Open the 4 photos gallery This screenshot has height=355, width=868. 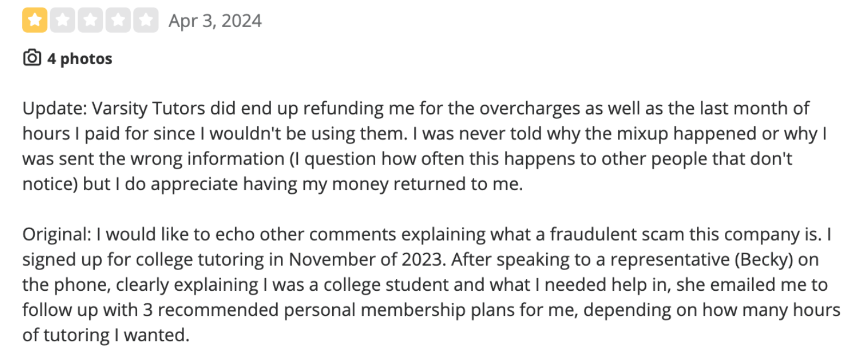(x=80, y=58)
